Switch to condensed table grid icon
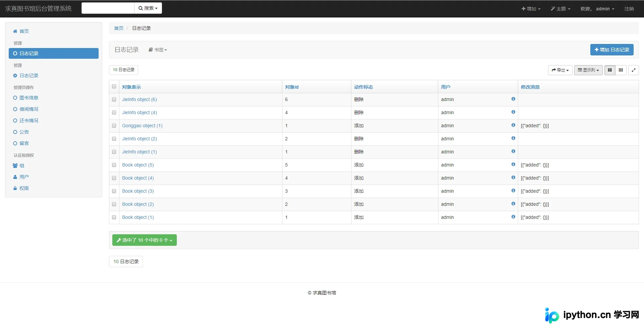Viewport: 644px width, 329px height. pos(621,70)
